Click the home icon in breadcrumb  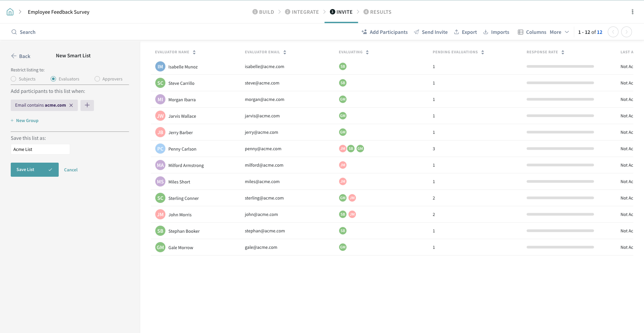coord(10,12)
